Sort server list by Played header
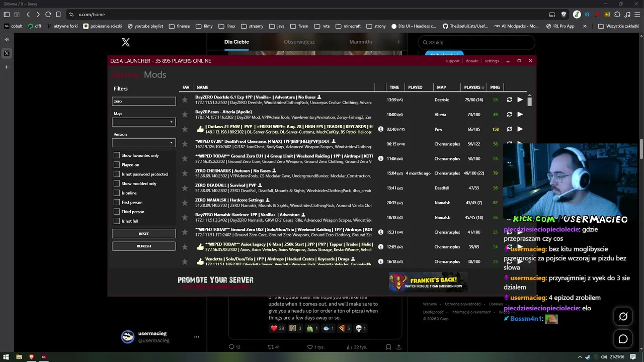Image resolution: width=644 pixels, height=362 pixels. (x=415, y=87)
